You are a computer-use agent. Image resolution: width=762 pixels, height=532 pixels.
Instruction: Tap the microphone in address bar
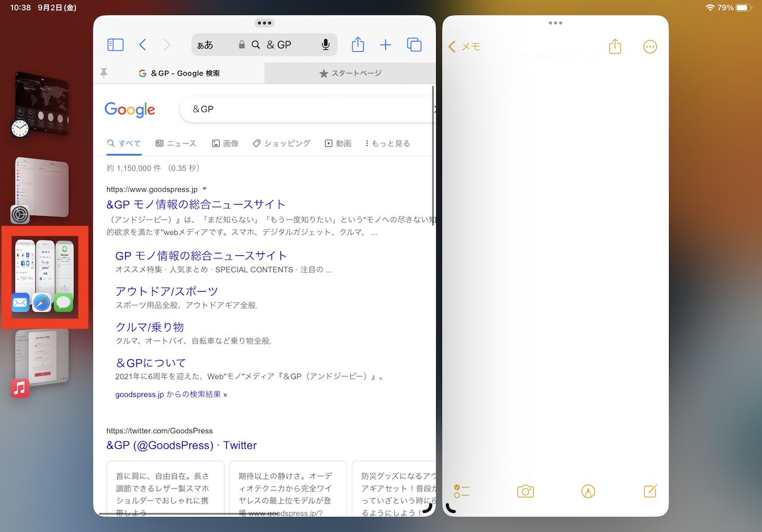(x=326, y=45)
